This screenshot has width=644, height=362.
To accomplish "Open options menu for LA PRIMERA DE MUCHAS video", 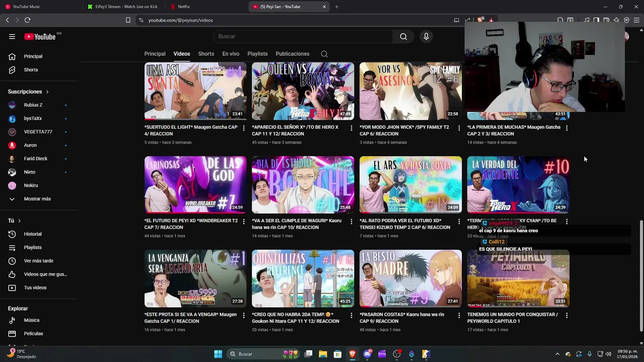I will 567,128.
